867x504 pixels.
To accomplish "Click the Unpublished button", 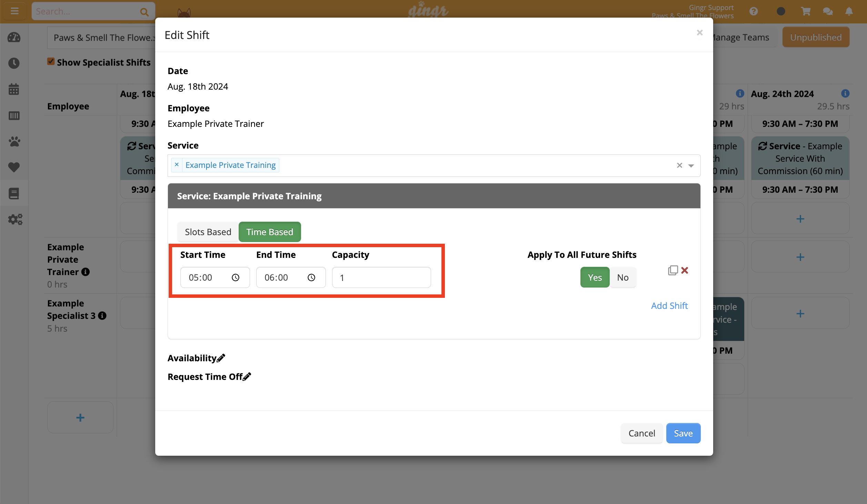I will (x=816, y=37).
